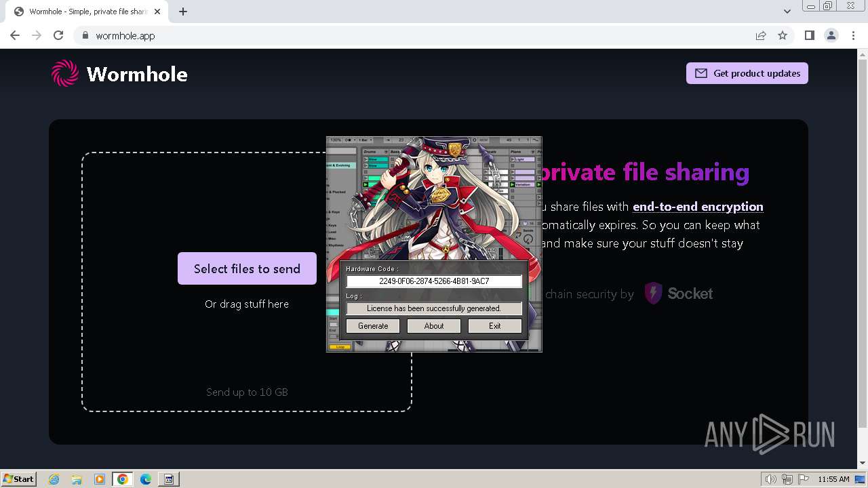868x488 pixels.
Task: Click Select files to send button
Action: pyautogui.click(x=247, y=268)
